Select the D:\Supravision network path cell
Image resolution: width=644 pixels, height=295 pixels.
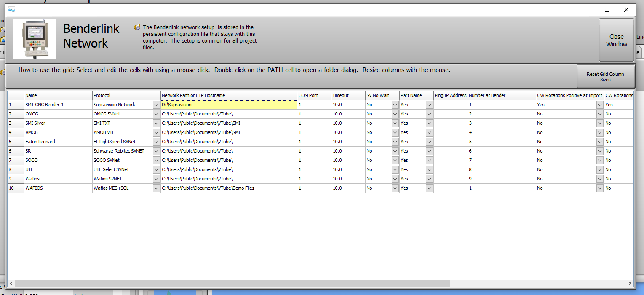(229, 105)
